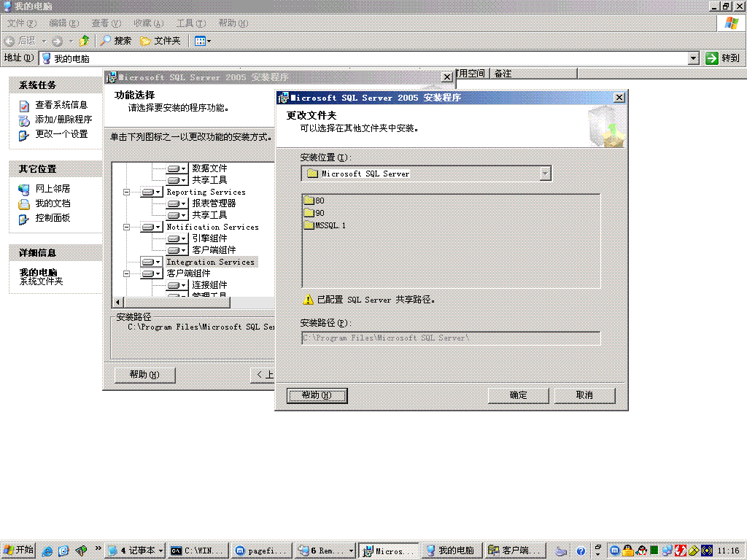
Task: Open install option dropdown for 连接组件
Action: pyautogui.click(x=177, y=285)
